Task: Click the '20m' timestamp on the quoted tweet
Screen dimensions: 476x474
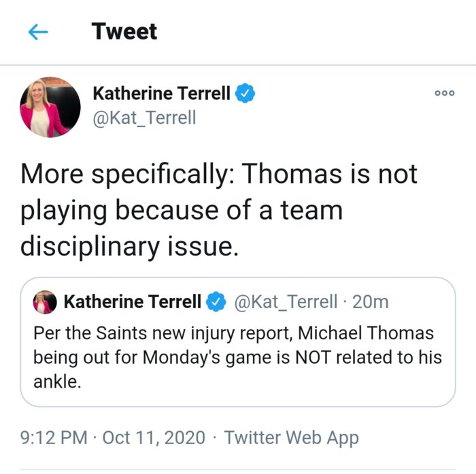Action: [371, 302]
